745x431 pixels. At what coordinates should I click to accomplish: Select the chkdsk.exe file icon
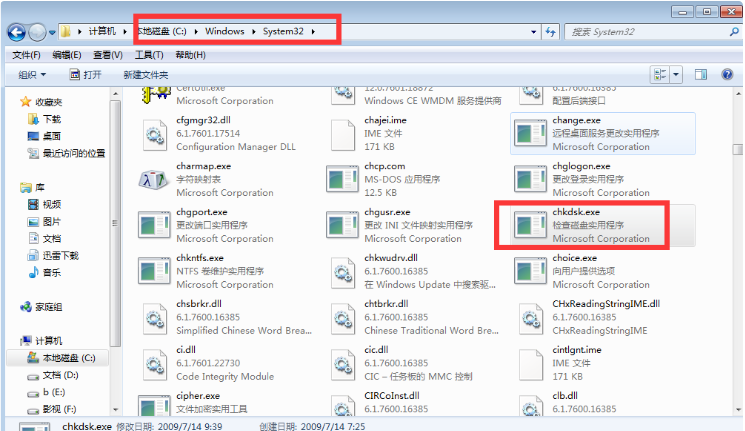click(x=530, y=225)
